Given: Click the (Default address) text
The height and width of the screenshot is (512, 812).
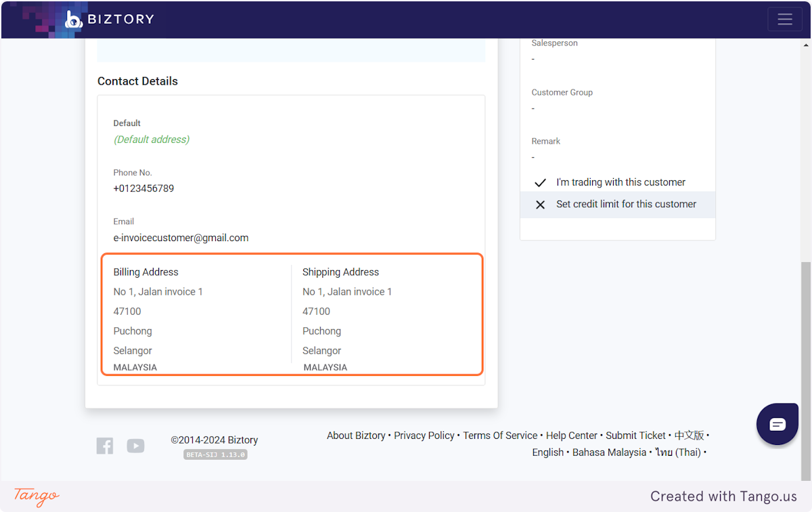Looking at the screenshot, I should pyautogui.click(x=152, y=140).
